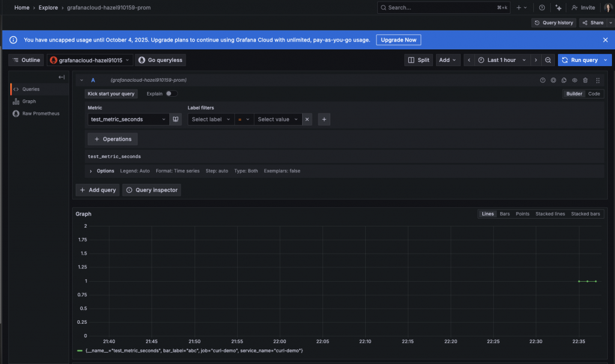Viewport: 615px width, 364px height.
Task: Select Bars graph style
Action: click(504, 214)
